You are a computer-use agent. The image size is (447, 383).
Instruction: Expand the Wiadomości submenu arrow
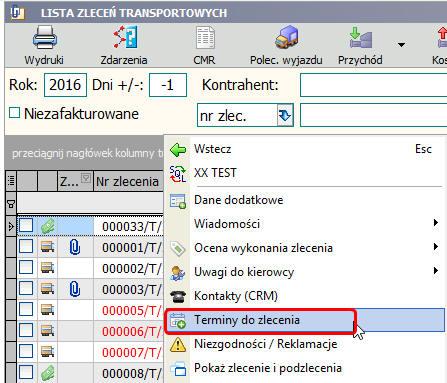click(436, 223)
